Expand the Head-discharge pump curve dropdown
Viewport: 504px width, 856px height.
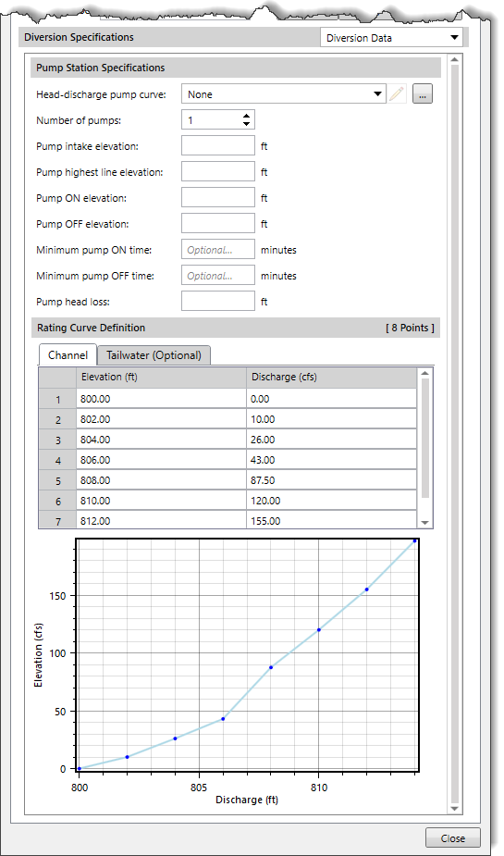coord(377,93)
